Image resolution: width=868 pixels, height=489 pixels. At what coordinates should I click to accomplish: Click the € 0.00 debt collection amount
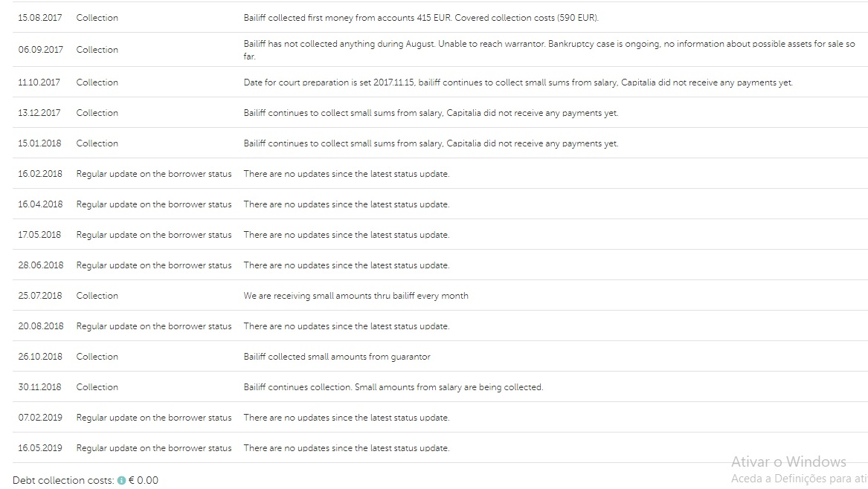[144, 481]
